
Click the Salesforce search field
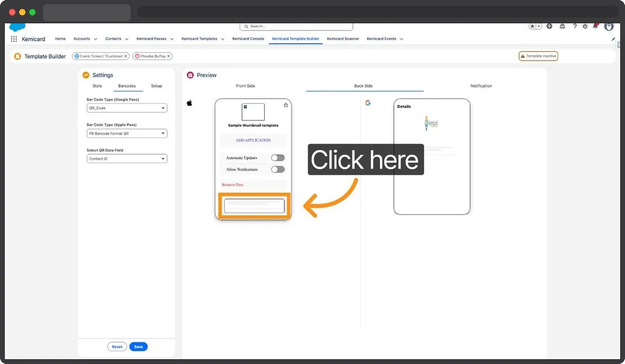(296, 26)
